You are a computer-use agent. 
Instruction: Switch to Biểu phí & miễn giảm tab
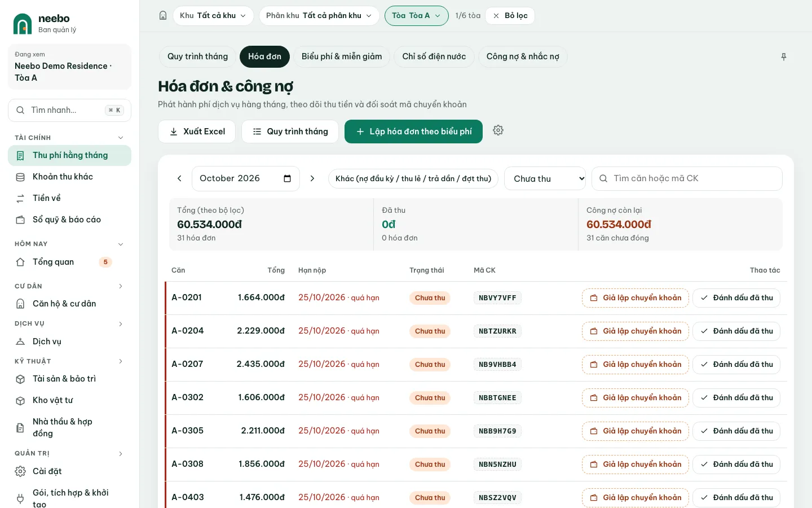pos(342,56)
